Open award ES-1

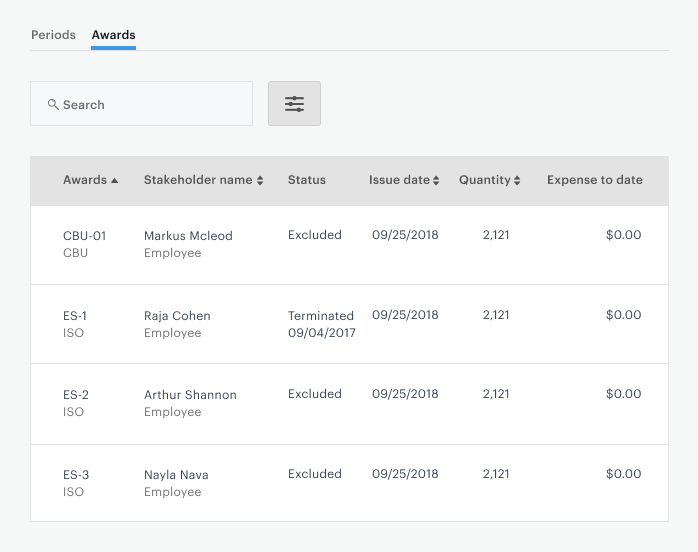click(75, 316)
